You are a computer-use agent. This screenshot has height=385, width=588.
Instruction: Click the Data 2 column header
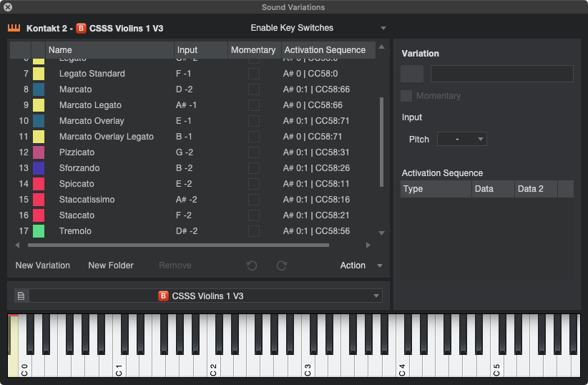(536, 189)
